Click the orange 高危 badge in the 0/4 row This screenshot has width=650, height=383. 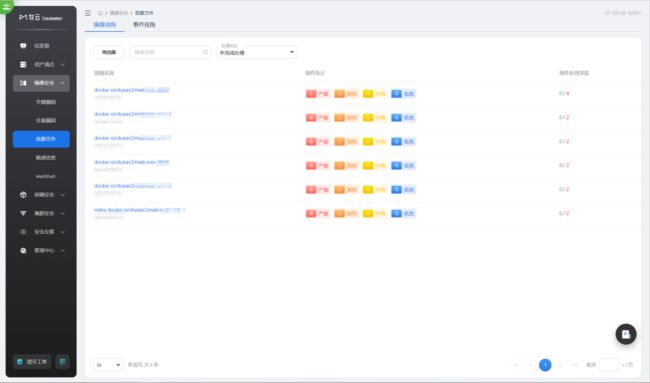(x=346, y=94)
